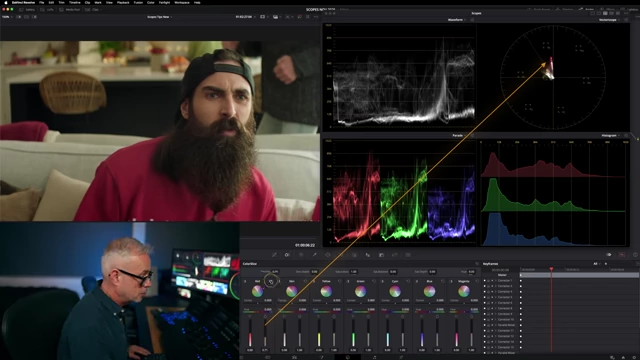The width and height of the screenshot is (640, 360).
Task: Open the Workspace menu
Action: (x=182, y=2)
